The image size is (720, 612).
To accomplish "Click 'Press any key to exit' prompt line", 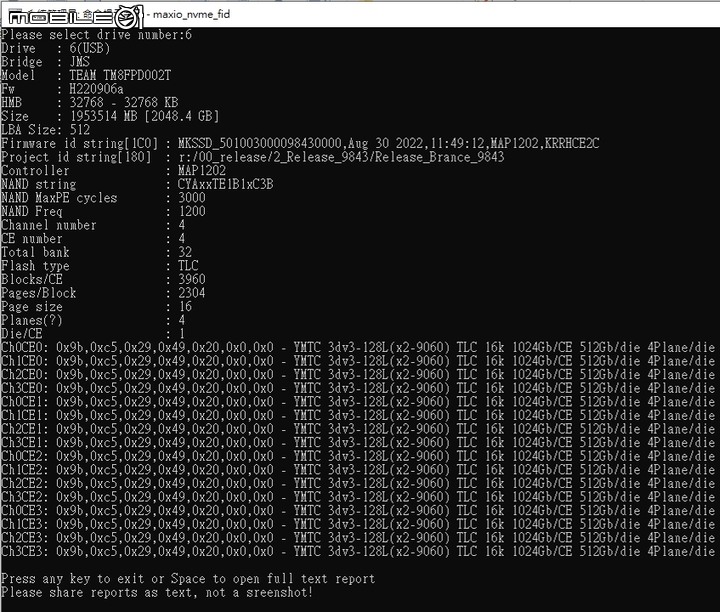I will coord(188,578).
